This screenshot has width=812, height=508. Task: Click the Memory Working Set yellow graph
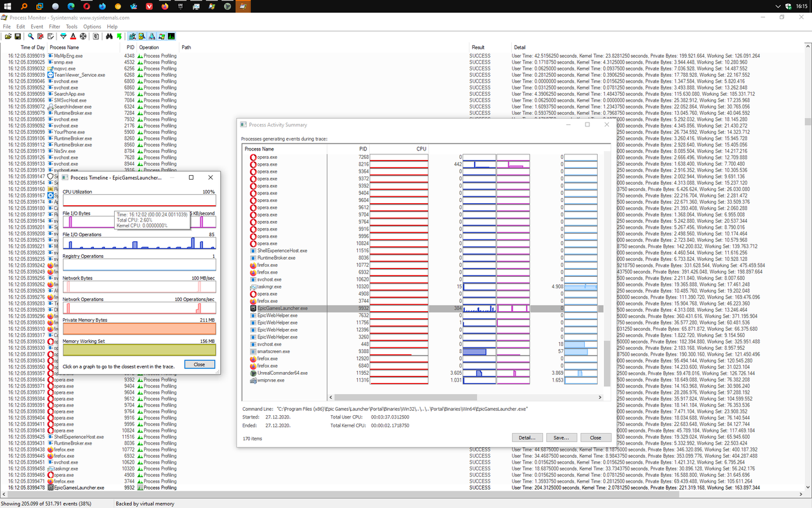point(139,350)
